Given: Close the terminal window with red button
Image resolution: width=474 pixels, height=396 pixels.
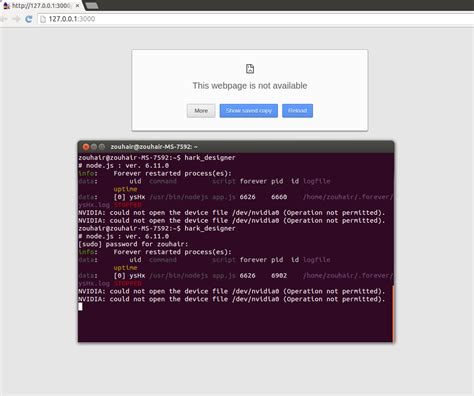Looking at the screenshot, I should coord(86,147).
